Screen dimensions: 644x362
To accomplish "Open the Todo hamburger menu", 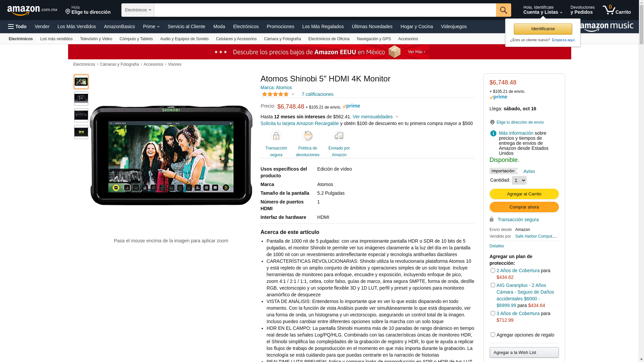I will (x=17, y=26).
